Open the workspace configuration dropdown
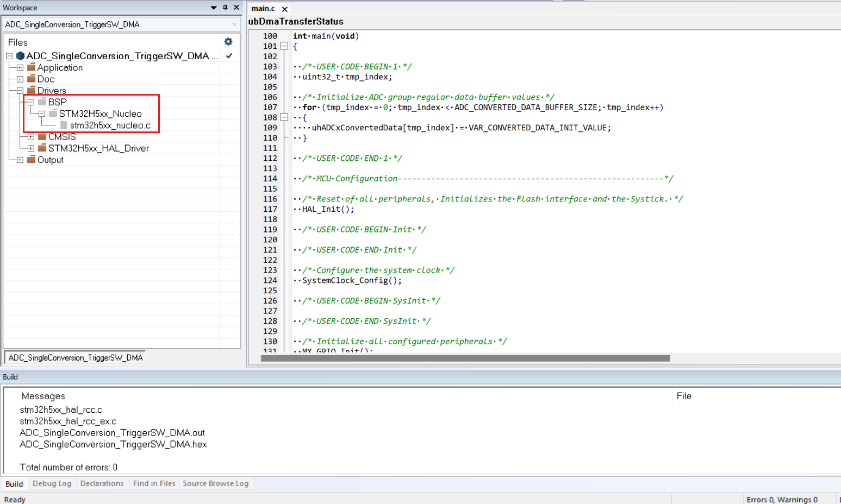Image resolution: width=841 pixels, height=504 pixels. [234, 24]
